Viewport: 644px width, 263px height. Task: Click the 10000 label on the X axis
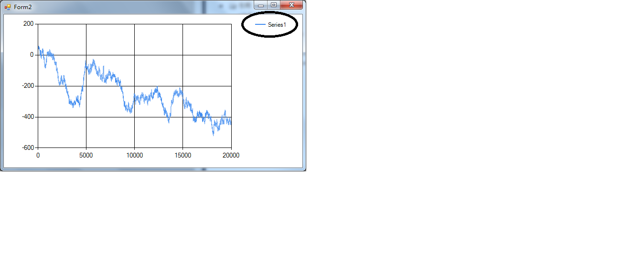coord(134,155)
